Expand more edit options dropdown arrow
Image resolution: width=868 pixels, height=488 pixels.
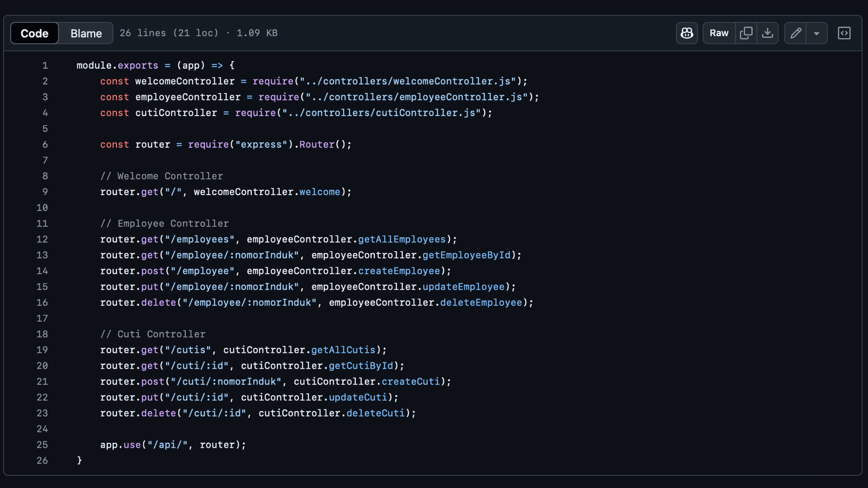click(816, 33)
